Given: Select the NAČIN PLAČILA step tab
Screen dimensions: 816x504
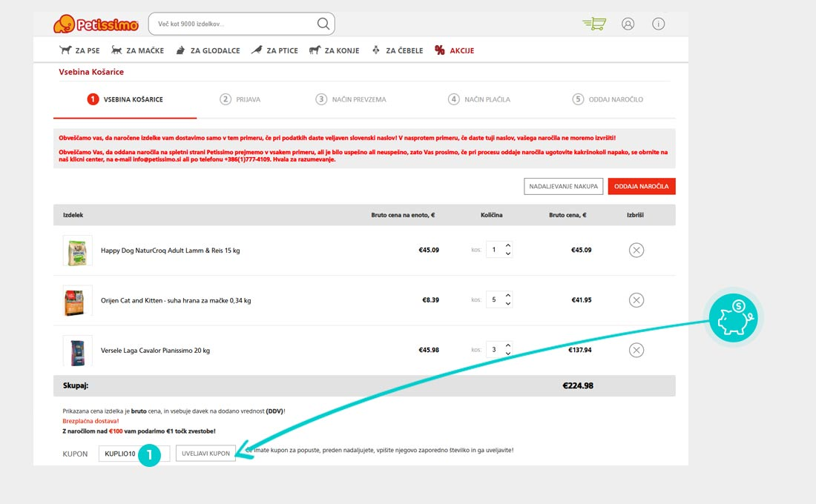Looking at the screenshot, I should tap(479, 99).
